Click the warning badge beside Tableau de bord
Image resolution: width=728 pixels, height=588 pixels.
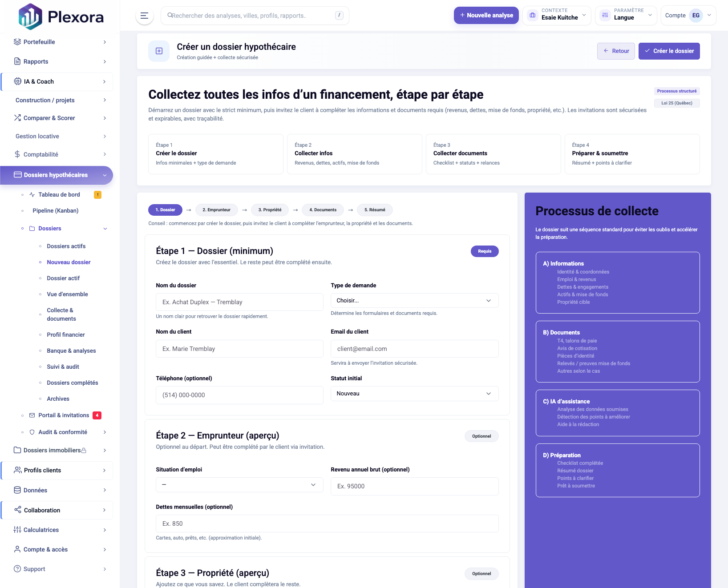point(97,195)
